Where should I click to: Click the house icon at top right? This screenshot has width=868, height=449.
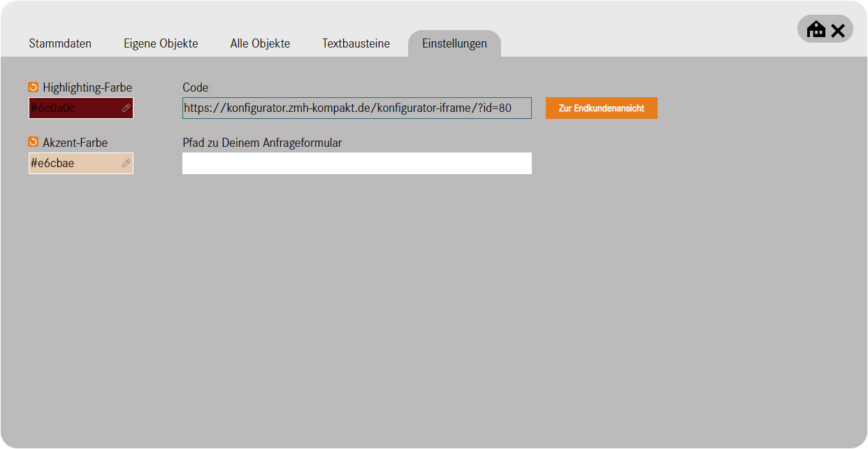coord(816,29)
